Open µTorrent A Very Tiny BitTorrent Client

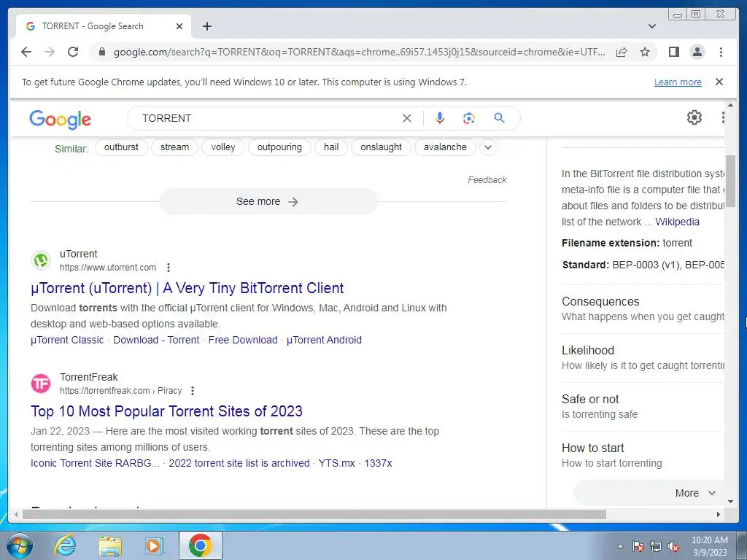pyautogui.click(x=187, y=288)
